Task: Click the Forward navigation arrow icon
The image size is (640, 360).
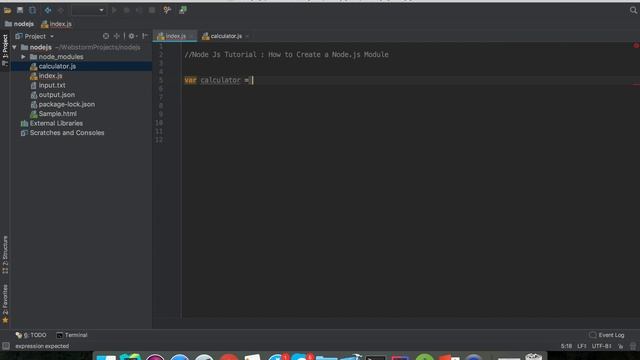Action: (x=60, y=10)
